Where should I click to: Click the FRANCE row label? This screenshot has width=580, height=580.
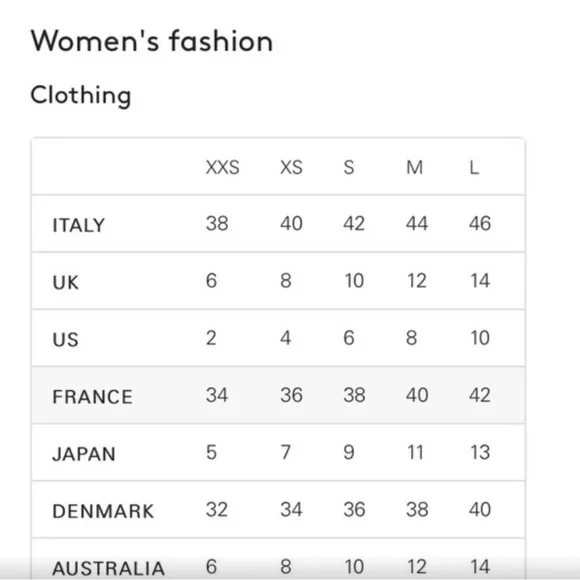tap(92, 397)
